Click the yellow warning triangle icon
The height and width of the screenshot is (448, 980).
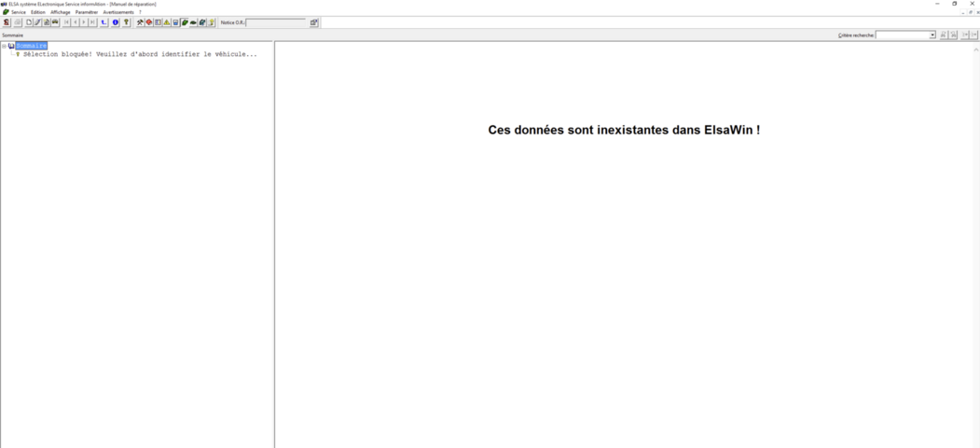pyautogui.click(x=167, y=22)
